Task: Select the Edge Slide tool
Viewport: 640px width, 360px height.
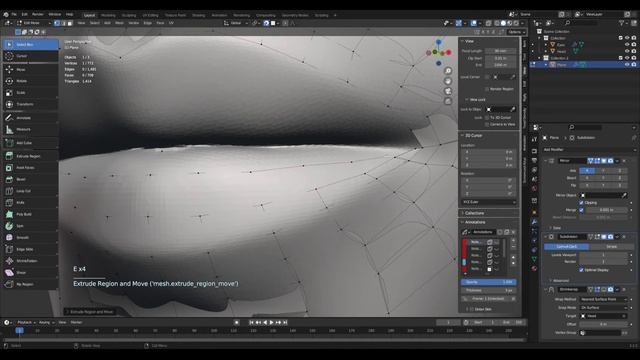Action: [x=31, y=249]
